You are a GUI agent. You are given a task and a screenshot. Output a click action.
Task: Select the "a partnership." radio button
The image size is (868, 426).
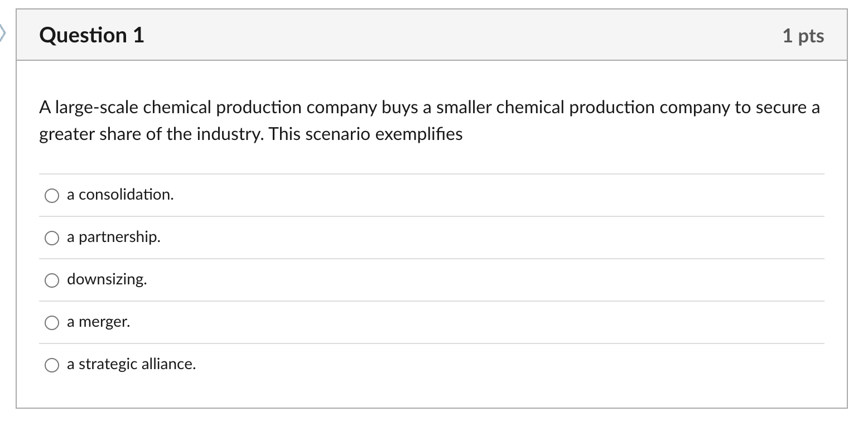52,238
